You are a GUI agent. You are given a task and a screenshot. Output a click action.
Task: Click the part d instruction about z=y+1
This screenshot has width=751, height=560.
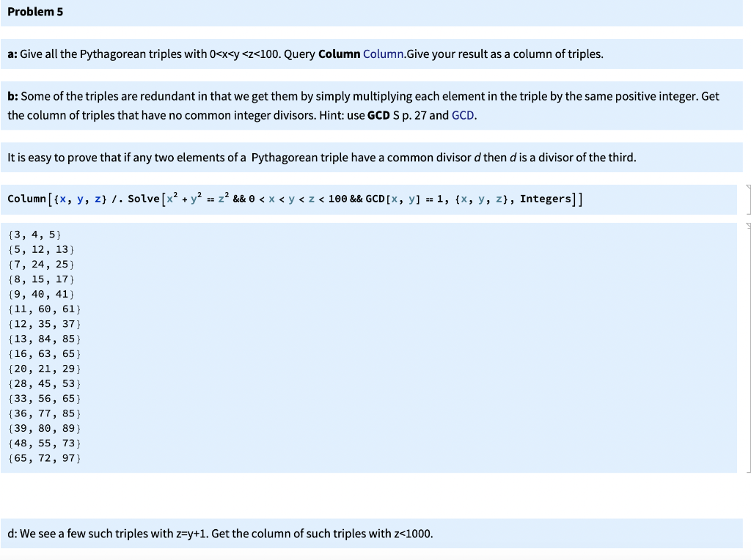220,534
